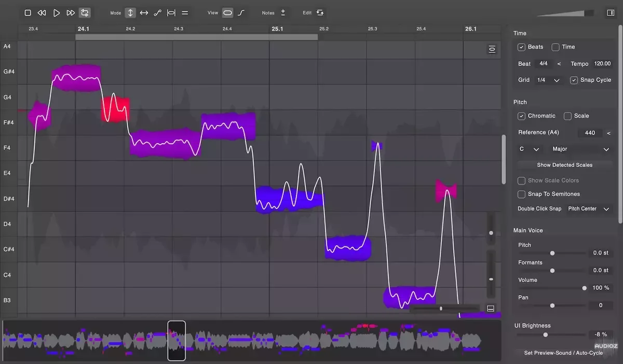Check the Snap To Semitones box
The height and width of the screenshot is (364, 623).
(521, 194)
